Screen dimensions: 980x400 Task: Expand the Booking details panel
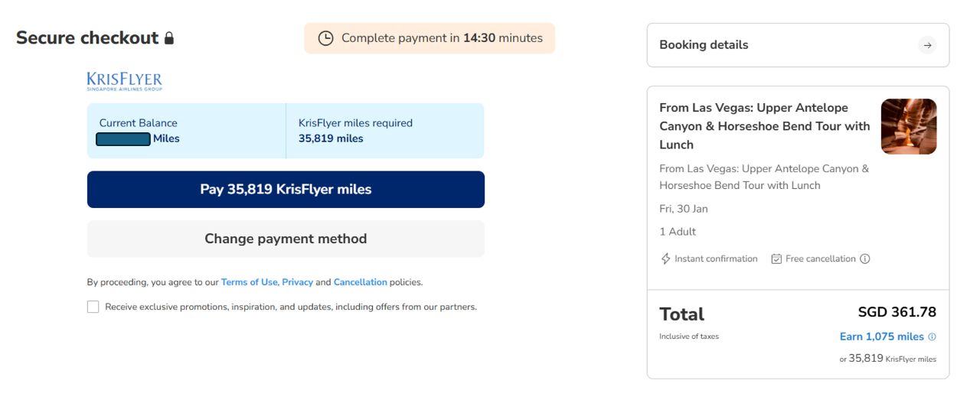798,45
